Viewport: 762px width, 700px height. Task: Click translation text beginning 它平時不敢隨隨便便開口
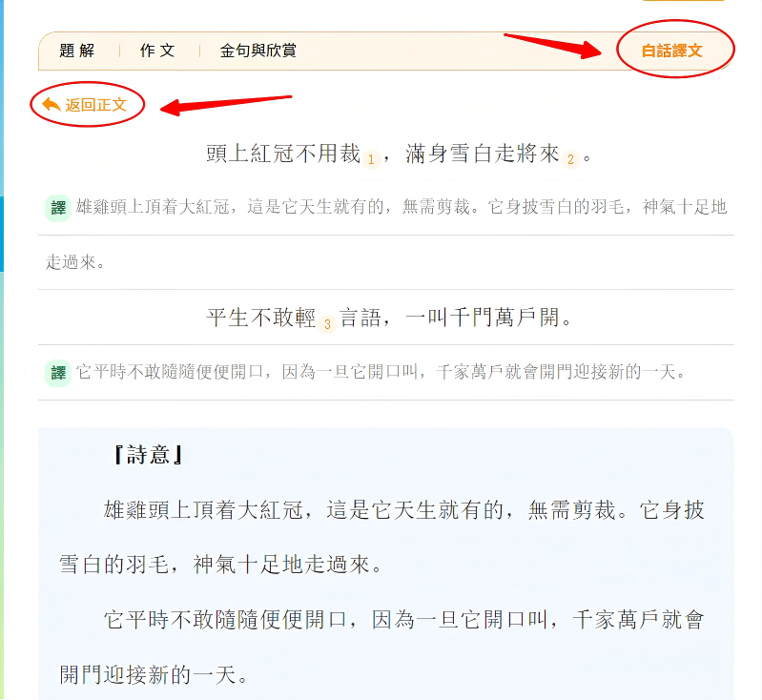pyautogui.click(x=381, y=372)
